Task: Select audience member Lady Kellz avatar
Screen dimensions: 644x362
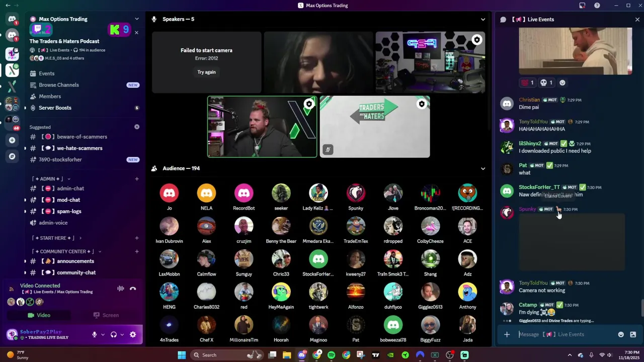Action: (318, 193)
